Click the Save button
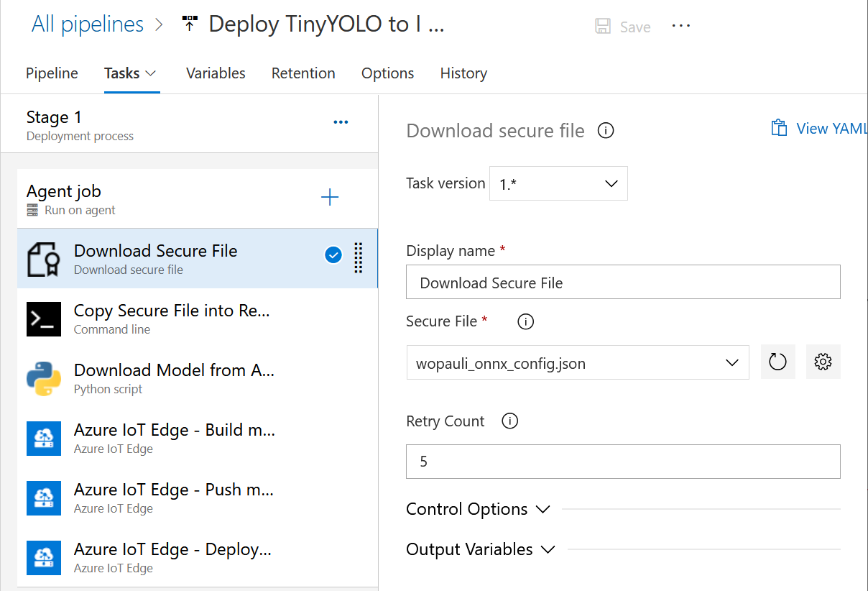 pyautogui.click(x=623, y=27)
